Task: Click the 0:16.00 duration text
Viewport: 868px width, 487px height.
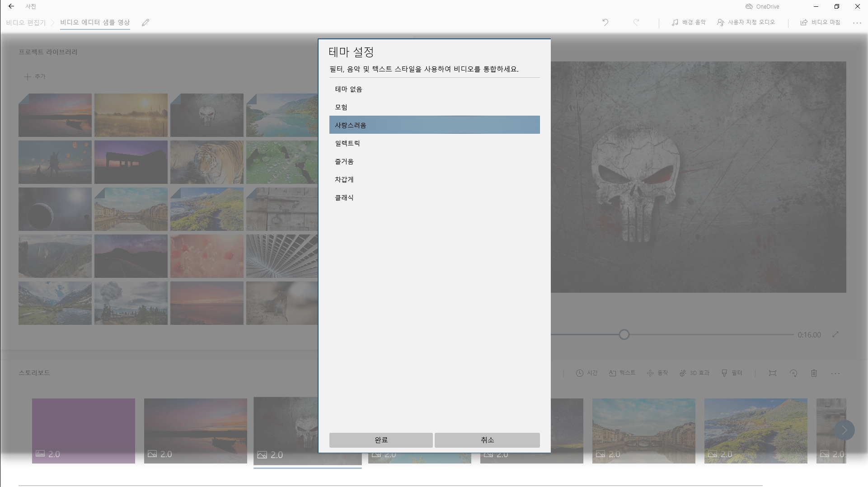Action: pos(809,335)
